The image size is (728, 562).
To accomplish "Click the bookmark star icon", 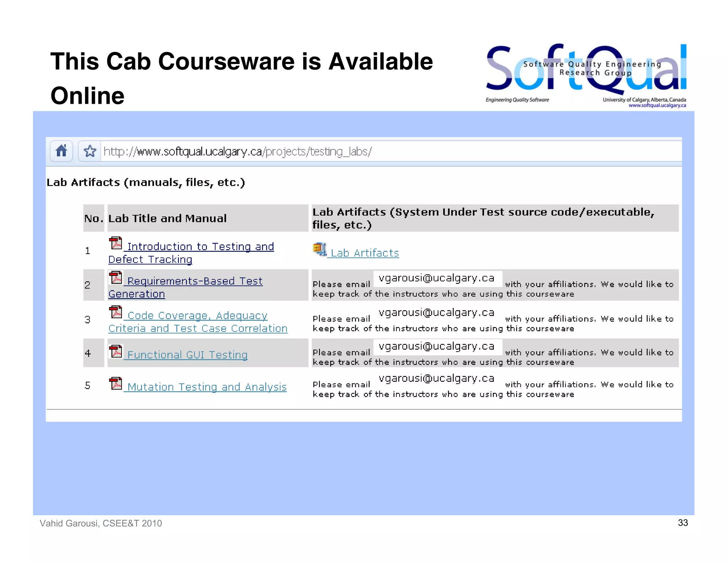I will pos(90,151).
